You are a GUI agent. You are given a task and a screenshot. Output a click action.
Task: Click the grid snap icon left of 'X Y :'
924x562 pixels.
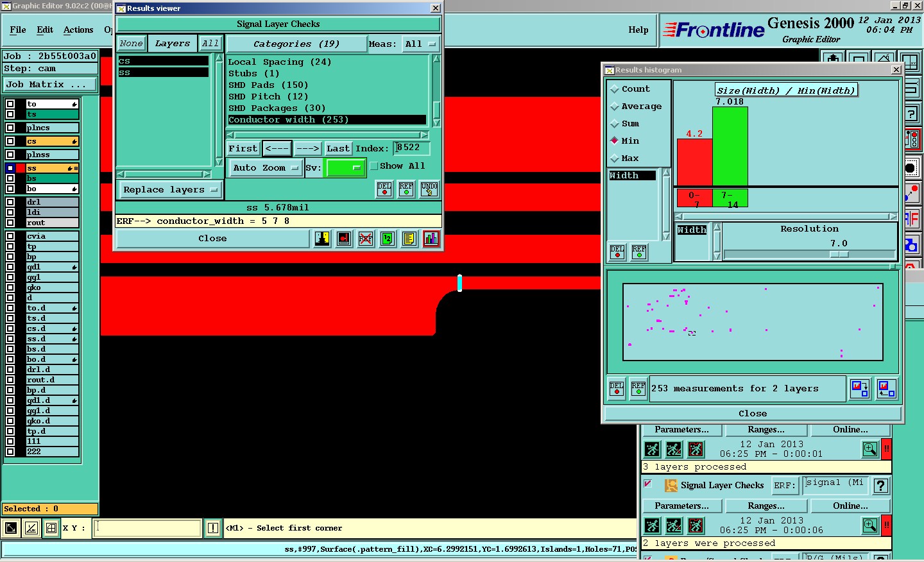pos(51,529)
